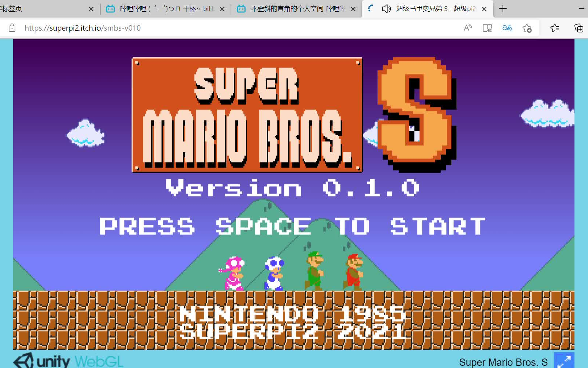588x368 pixels.
Task: Click the big orange S logo
Action: pyautogui.click(x=417, y=115)
